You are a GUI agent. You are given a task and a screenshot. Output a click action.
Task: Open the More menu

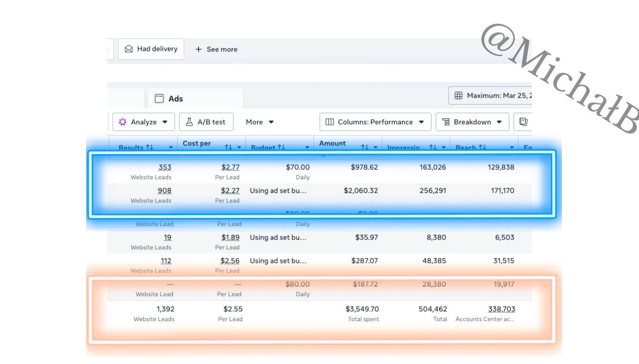click(260, 122)
